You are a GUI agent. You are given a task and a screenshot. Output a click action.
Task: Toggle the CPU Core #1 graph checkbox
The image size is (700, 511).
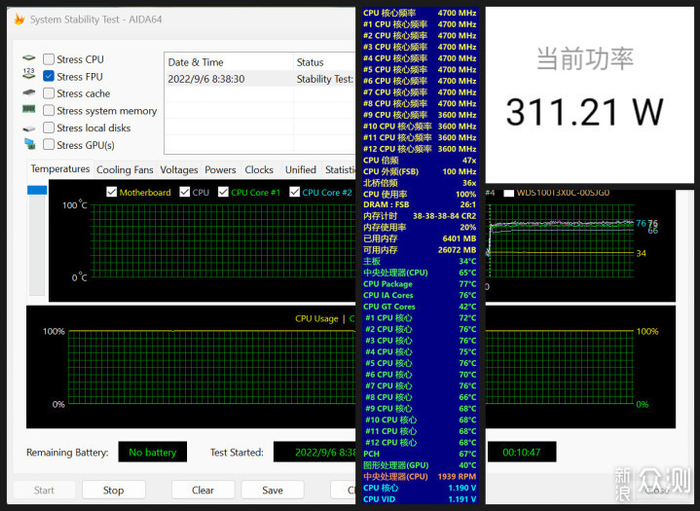point(223,192)
